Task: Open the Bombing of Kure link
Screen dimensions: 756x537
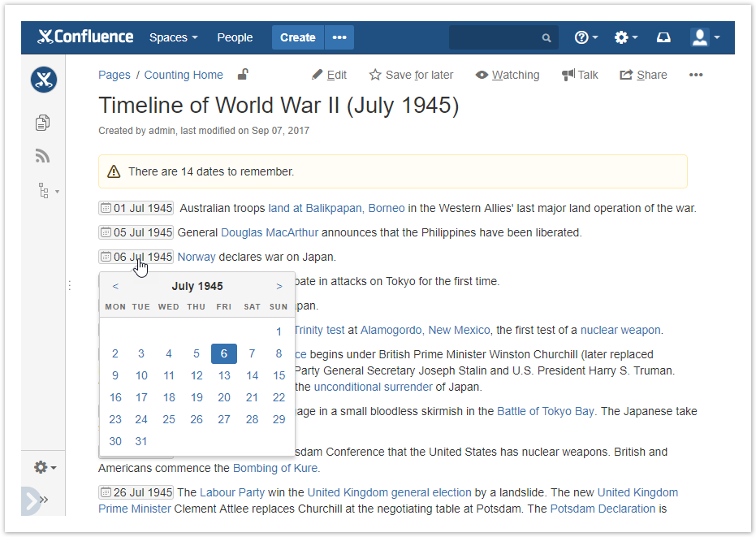Action: (275, 468)
